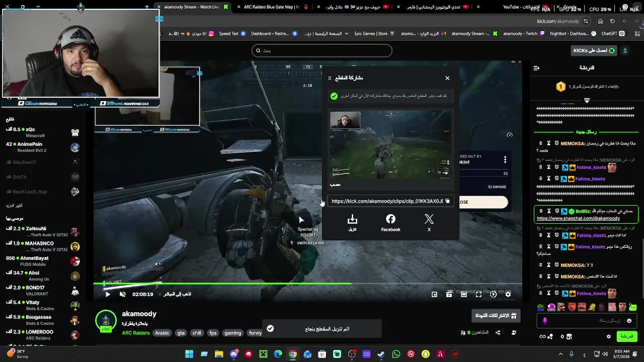Toggle theater mode on the player
The height and width of the screenshot is (362, 644).
[x=464, y=294]
